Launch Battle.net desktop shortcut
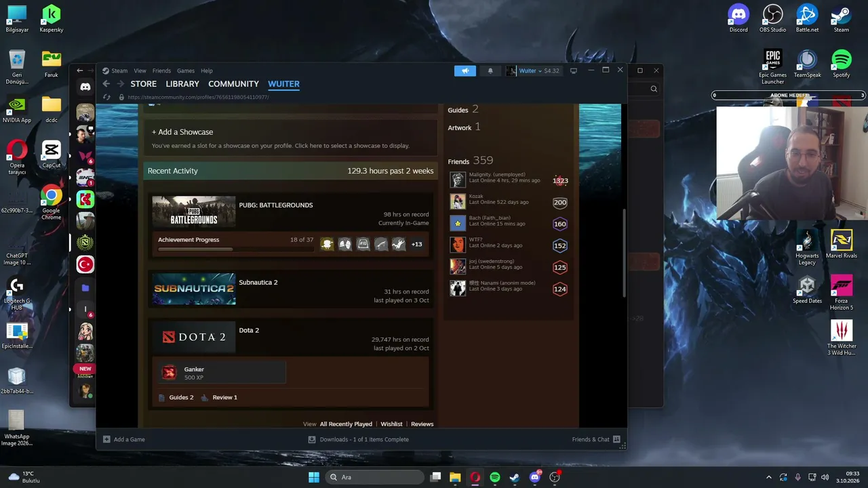This screenshot has width=868, height=488. (x=807, y=18)
